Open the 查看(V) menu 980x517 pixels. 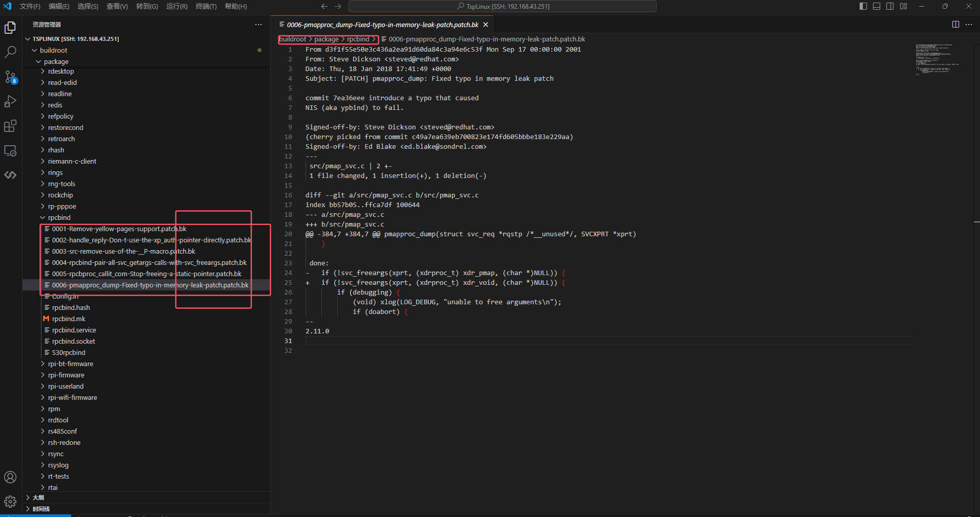(x=117, y=6)
